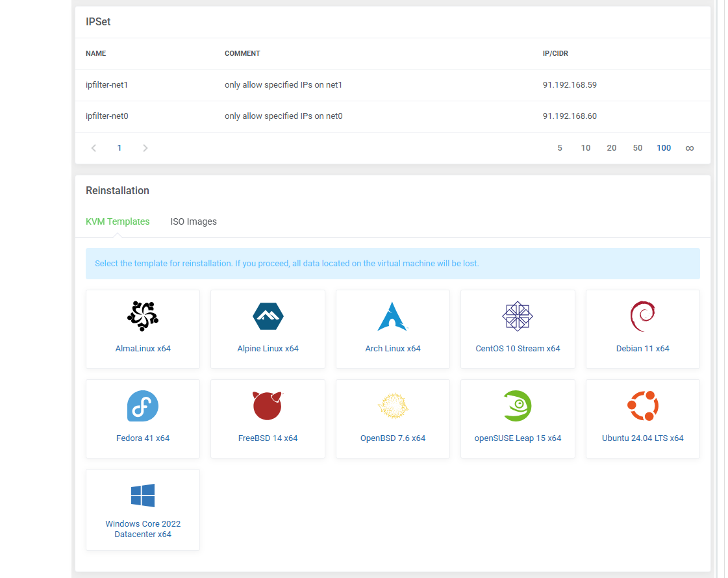
Task: Go to previous IPSet page arrow
Action: point(94,148)
